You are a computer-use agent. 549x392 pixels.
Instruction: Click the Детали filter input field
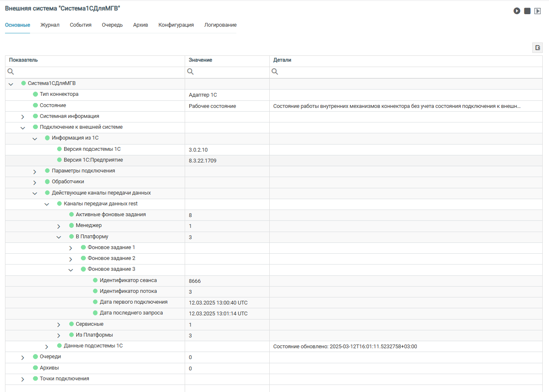point(409,72)
